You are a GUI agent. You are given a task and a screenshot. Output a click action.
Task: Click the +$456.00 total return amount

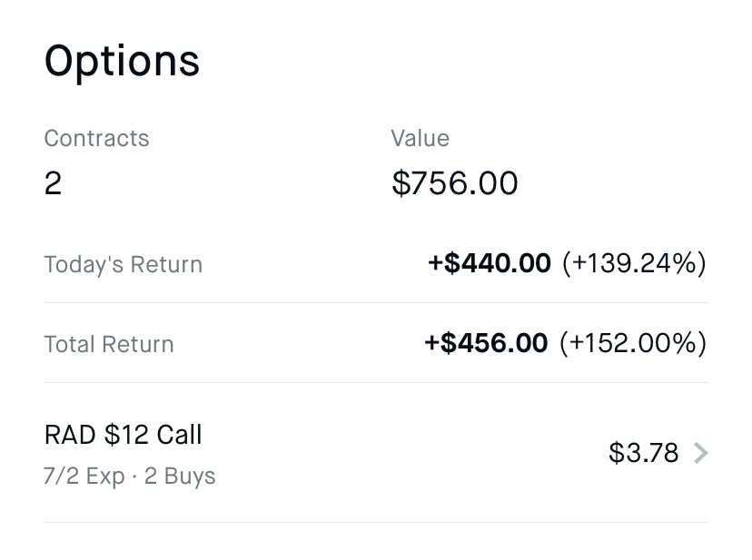(487, 344)
